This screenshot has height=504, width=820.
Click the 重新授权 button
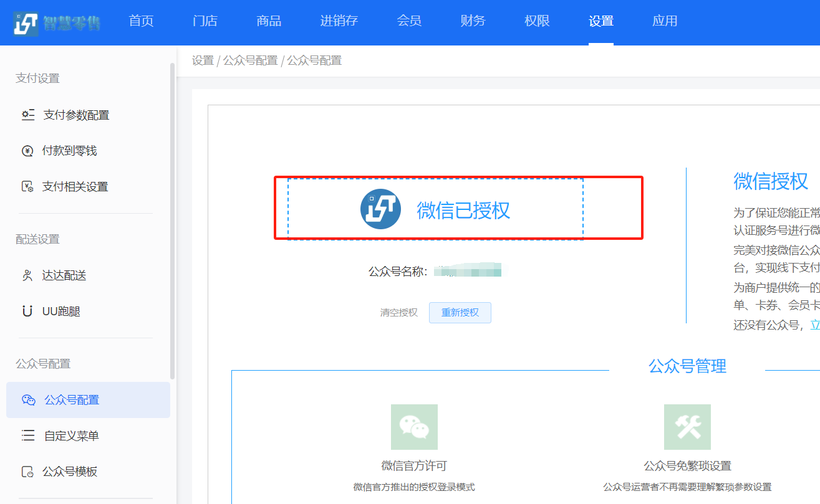pos(460,313)
